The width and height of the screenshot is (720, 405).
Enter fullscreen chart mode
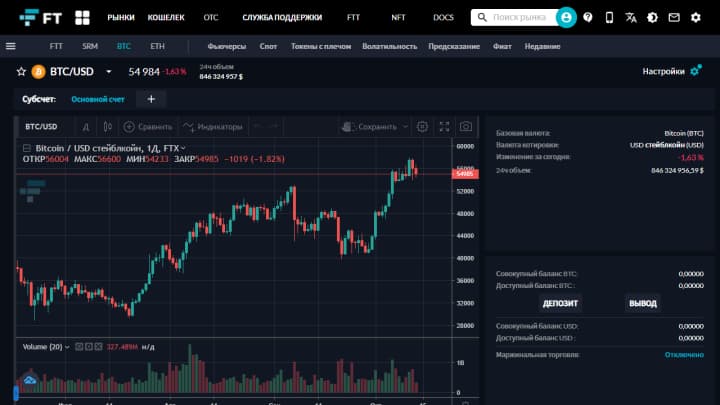[444, 127]
